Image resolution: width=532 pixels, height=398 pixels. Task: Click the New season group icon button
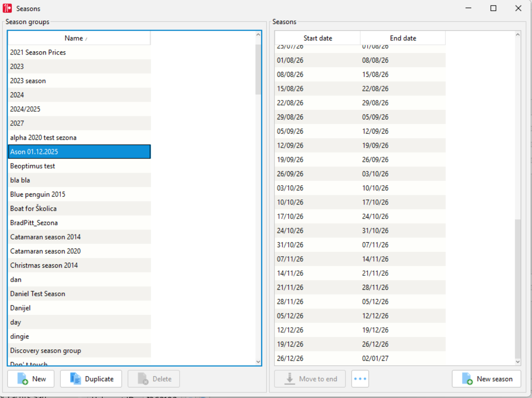click(31, 378)
